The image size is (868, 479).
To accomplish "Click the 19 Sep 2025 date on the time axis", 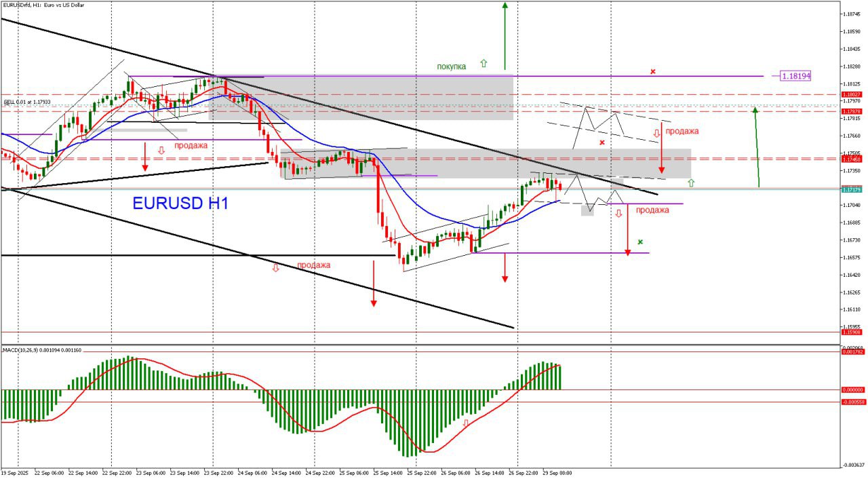I will tap(15, 472).
